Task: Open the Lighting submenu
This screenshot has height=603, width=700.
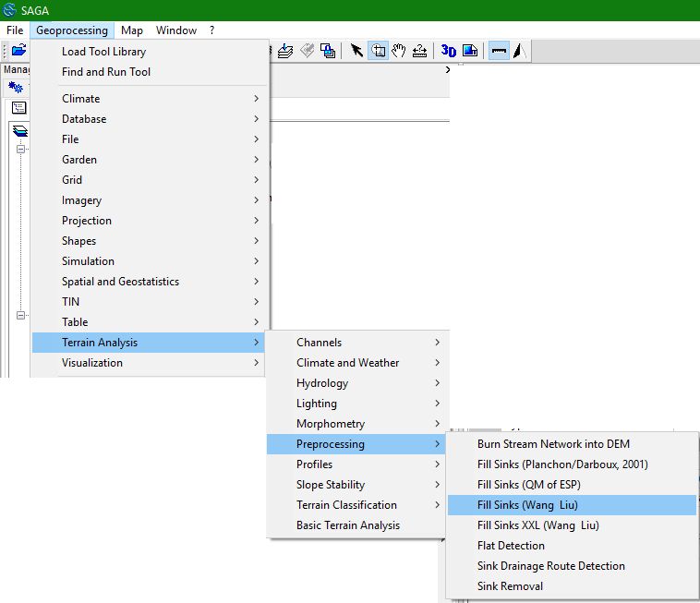Action: click(357, 404)
